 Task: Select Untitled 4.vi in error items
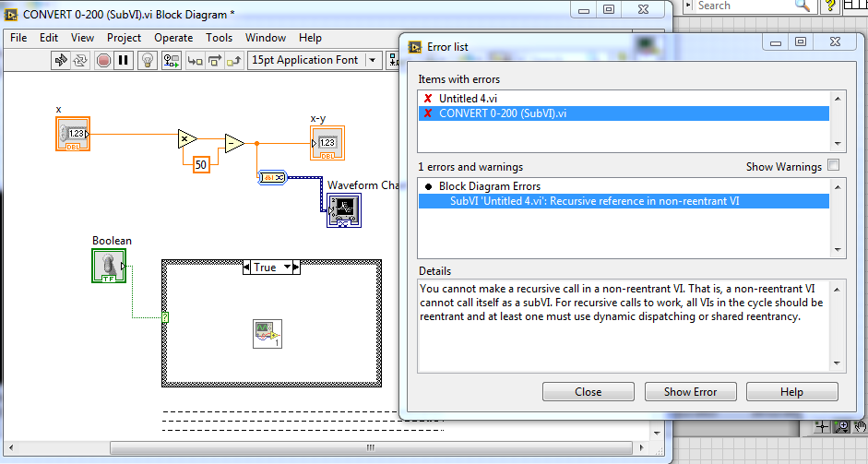pyautogui.click(x=624, y=98)
